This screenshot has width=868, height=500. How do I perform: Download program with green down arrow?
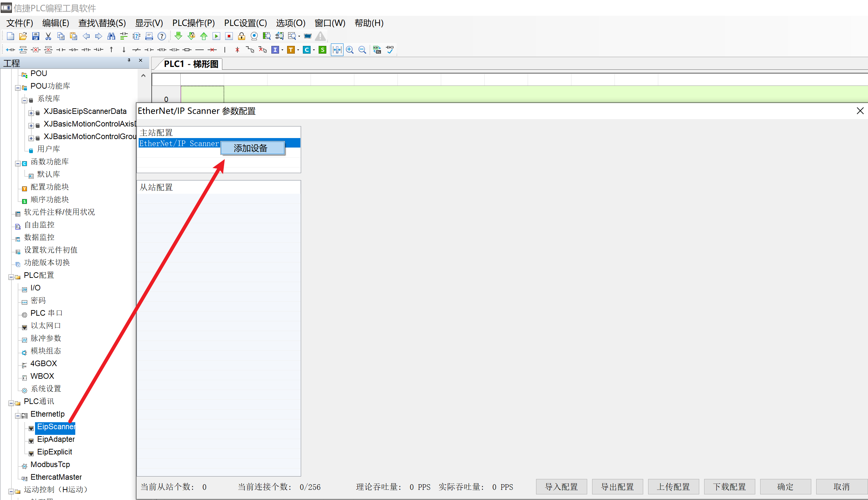click(x=179, y=36)
